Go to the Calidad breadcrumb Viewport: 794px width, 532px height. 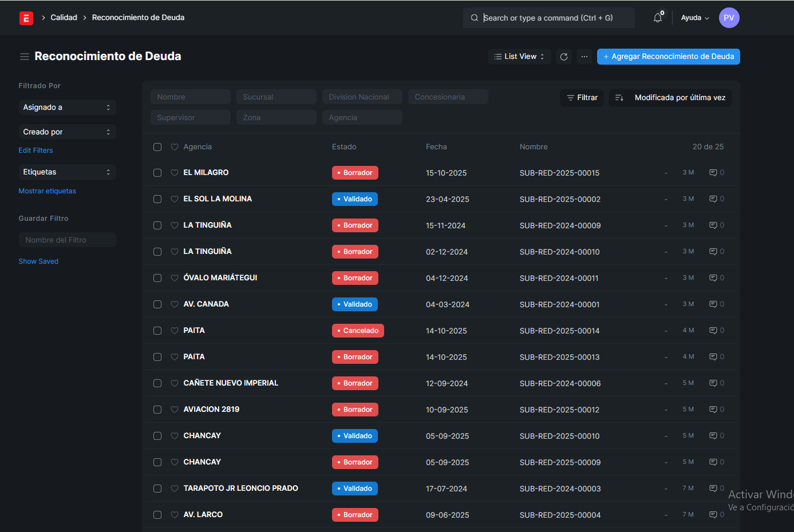pos(64,18)
